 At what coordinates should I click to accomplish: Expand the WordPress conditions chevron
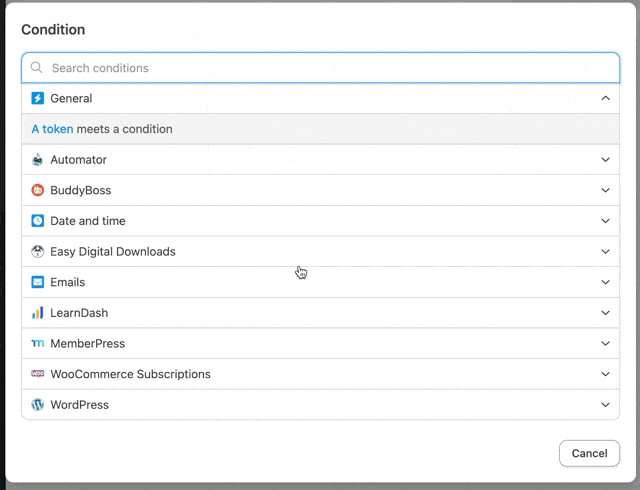pyautogui.click(x=605, y=405)
